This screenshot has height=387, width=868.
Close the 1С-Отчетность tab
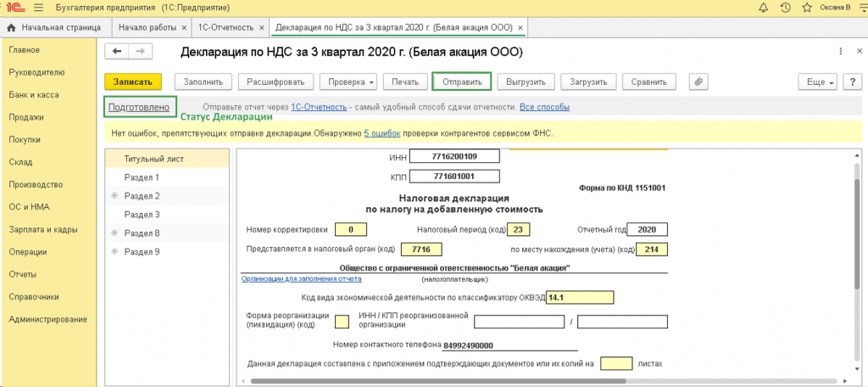(x=261, y=27)
